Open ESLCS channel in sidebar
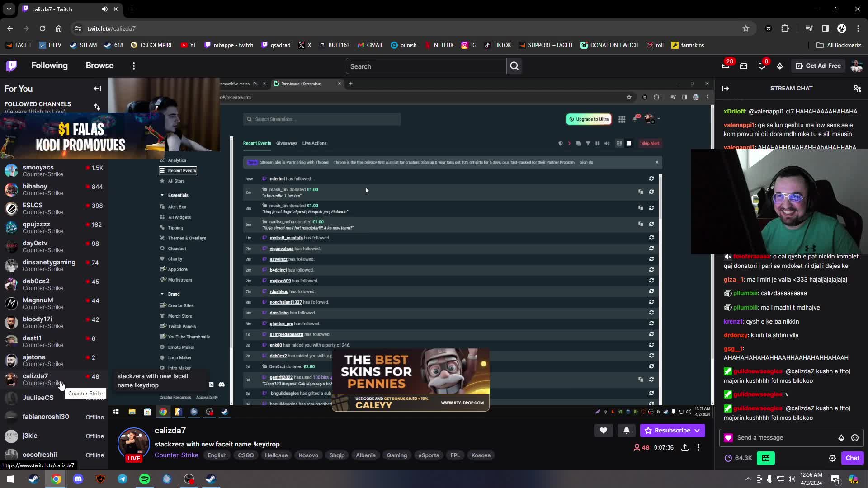The width and height of the screenshot is (868, 488). [54, 209]
